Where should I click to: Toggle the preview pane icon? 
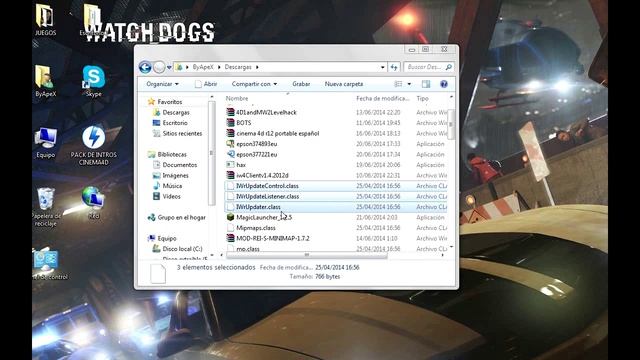point(426,84)
